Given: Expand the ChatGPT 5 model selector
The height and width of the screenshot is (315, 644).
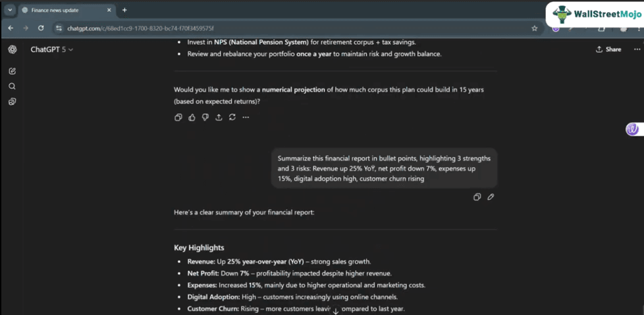Looking at the screenshot, I should [52, 49].
